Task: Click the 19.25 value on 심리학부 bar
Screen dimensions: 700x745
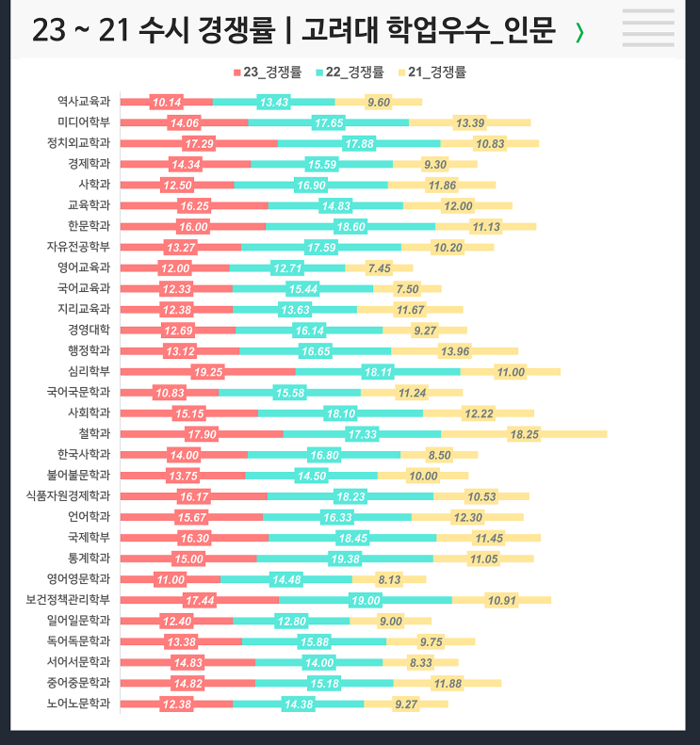Action: coord(208,372)
